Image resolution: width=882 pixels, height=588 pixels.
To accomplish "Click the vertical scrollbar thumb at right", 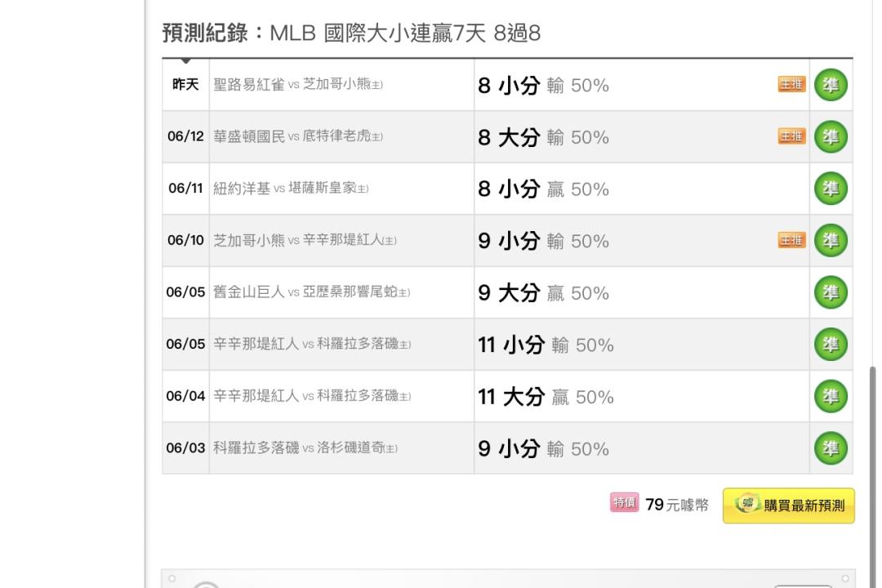I will coord(872,477).
